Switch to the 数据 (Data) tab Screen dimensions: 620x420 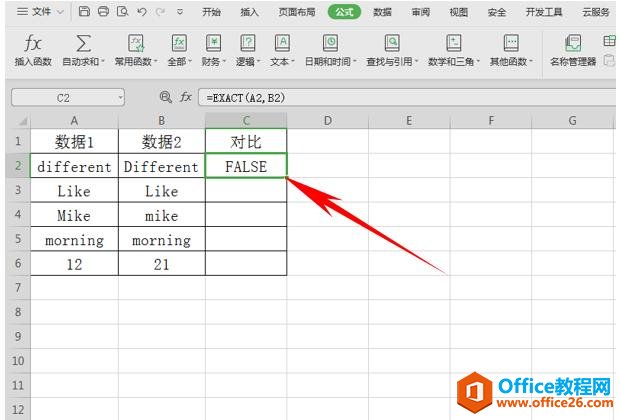click(382, 12)
